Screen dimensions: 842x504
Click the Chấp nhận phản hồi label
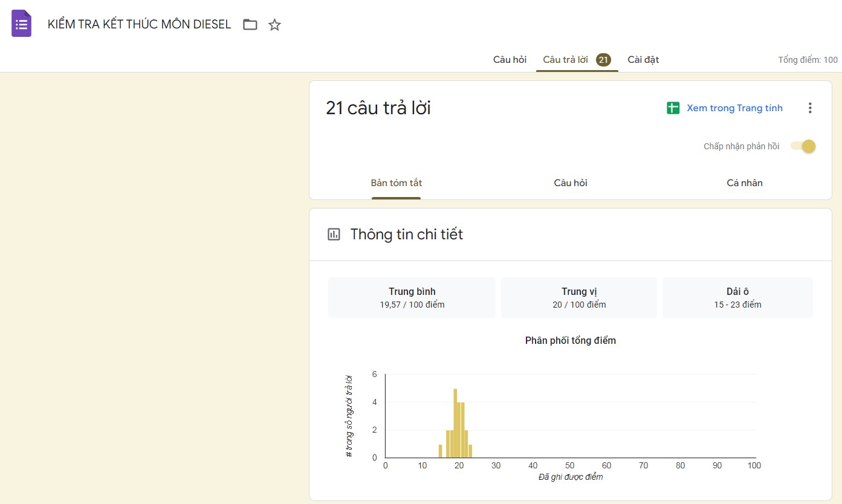click(742, 146)
